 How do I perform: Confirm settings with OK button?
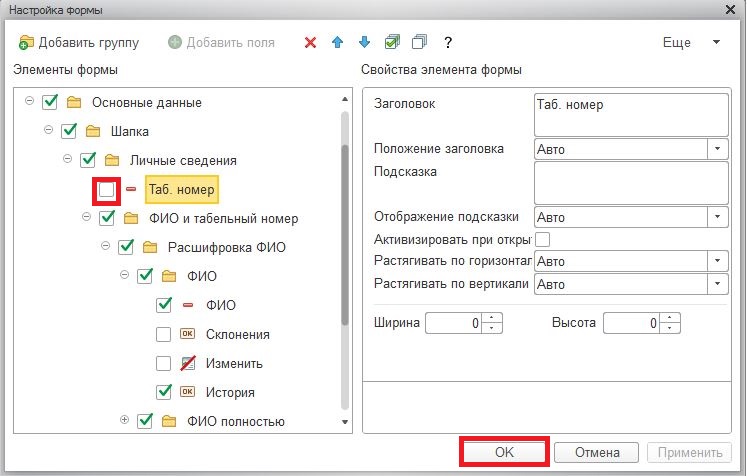(x=505, y=452)
